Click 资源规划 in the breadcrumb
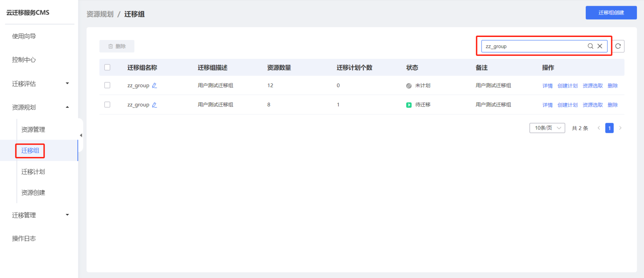The width and height of the screenshot is (644, 278). pos(100,14)
